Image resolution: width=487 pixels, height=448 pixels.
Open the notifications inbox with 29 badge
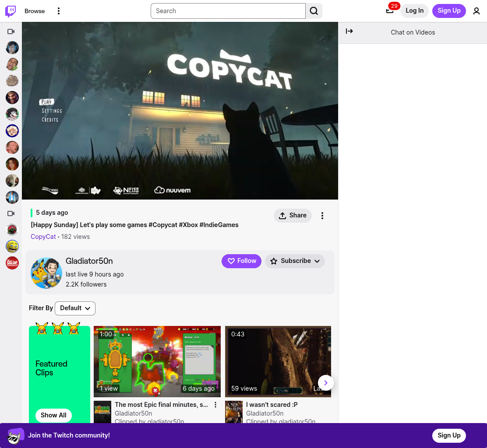(390, 10)
